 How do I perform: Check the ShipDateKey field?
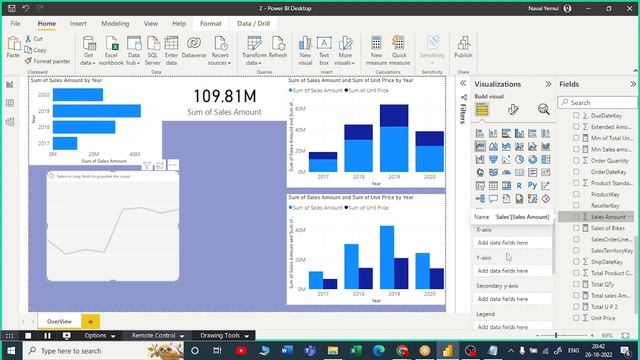pyautogui.click(x=576, y=262)
